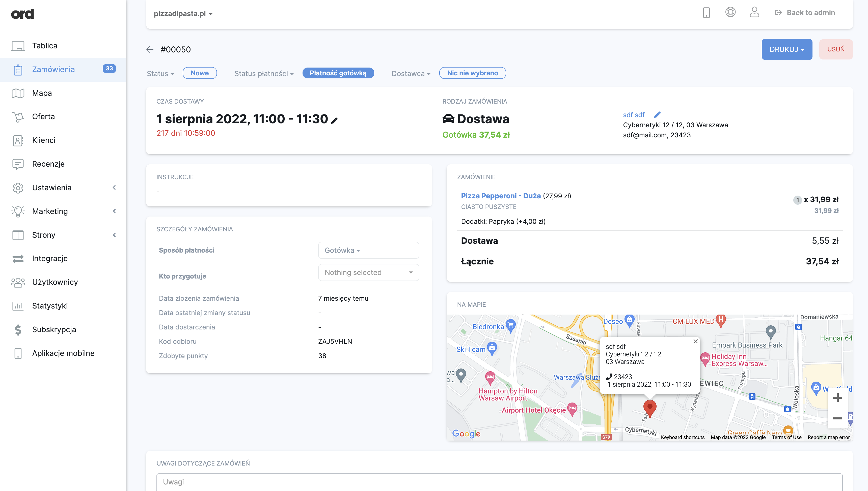868x491 pixels.
Task: Open the mobile phone icon in top bar
Action: pos(706,13)
